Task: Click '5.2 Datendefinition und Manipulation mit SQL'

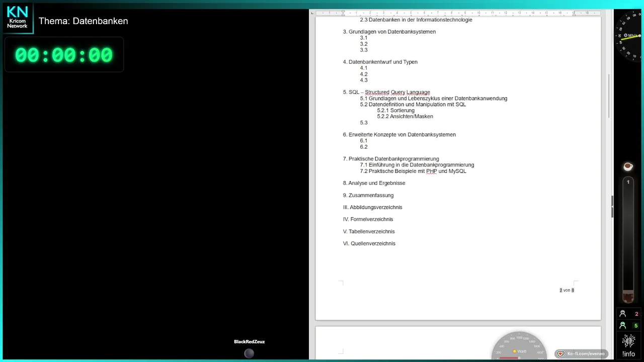Action: point(413,105)
